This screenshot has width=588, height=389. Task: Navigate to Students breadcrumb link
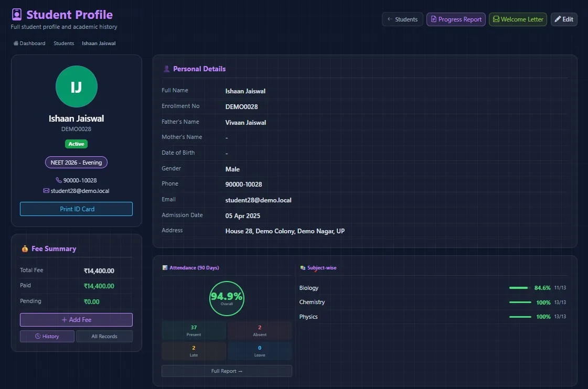64,43
